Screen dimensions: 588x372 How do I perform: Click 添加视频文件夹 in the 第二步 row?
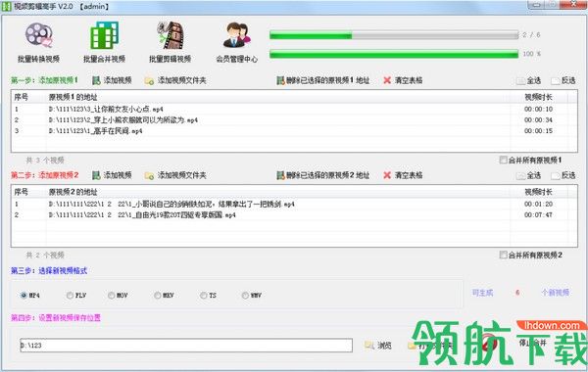point(175,175)
